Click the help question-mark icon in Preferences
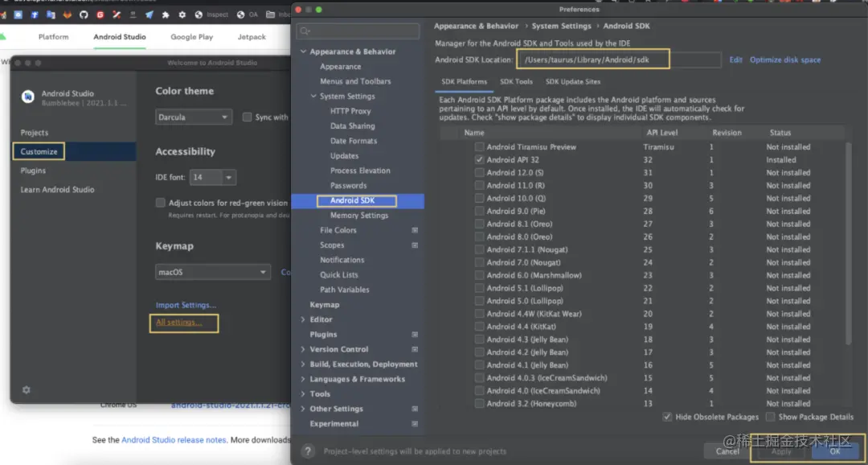Viewport: 868px width, 465px height. pos(308,451)
